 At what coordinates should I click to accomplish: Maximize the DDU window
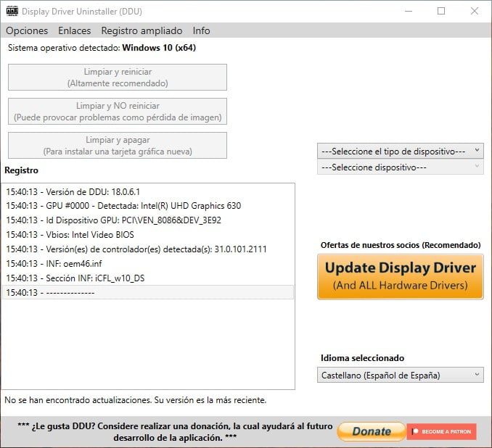click(x=441, y=11)
